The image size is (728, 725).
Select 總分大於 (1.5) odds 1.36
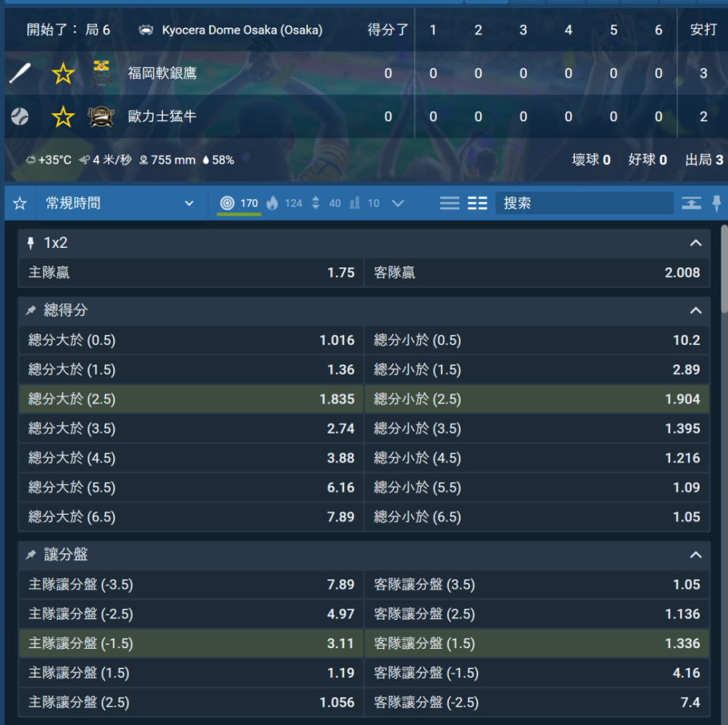coord(191,370)
